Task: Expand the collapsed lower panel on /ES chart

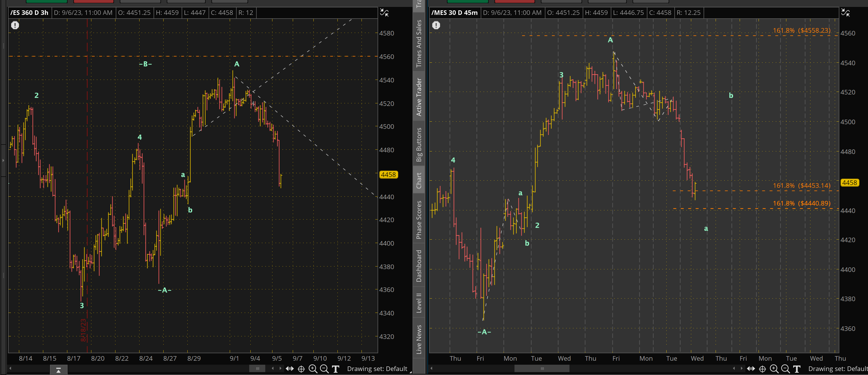Action: (58, 370)
